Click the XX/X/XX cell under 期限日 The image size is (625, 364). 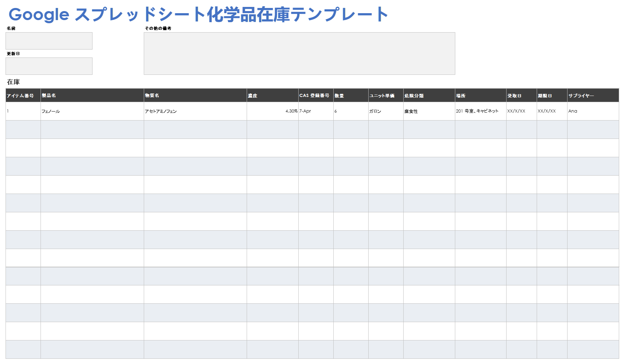pyautogui.click(x=552, y=111)
